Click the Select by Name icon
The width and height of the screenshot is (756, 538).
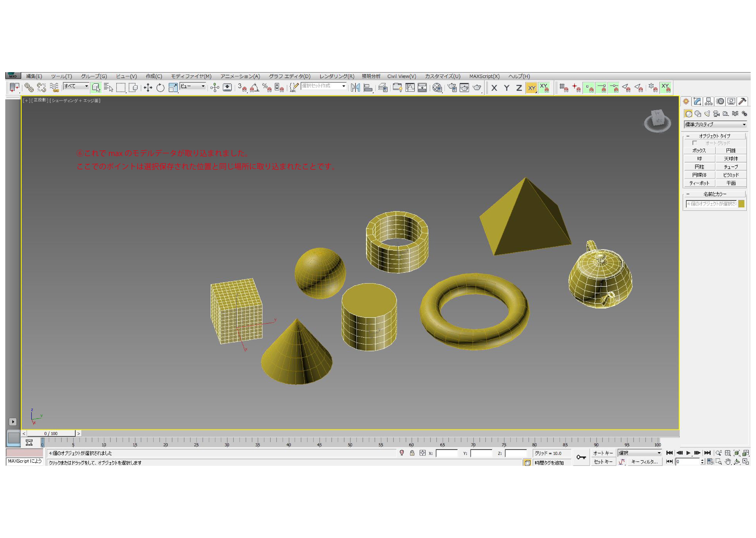click(108, 87)
